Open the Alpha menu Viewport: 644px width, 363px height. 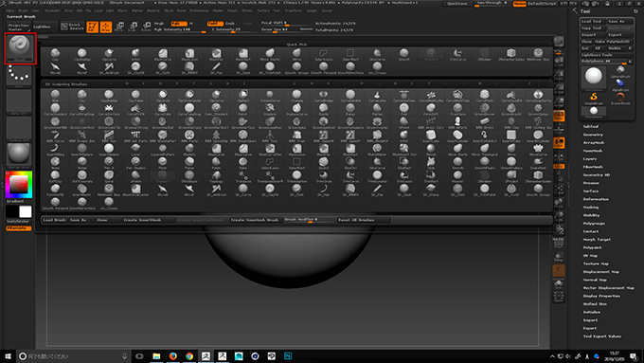(10, 10)
